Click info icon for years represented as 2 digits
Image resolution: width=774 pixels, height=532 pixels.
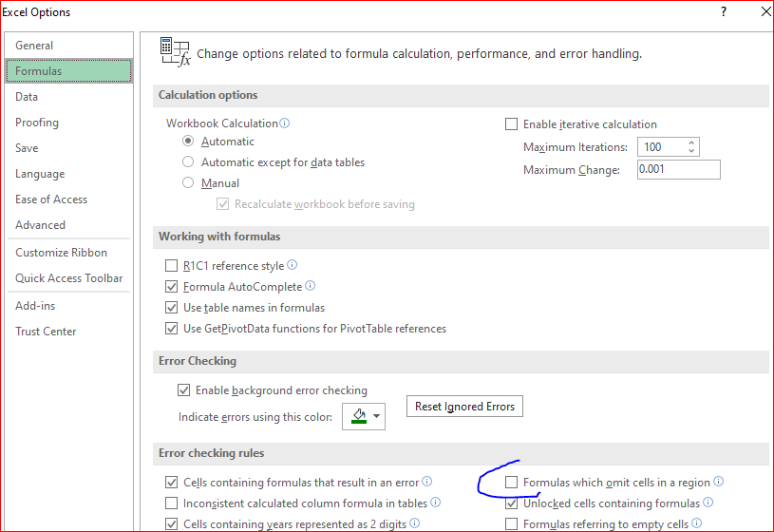coord(415,523)
